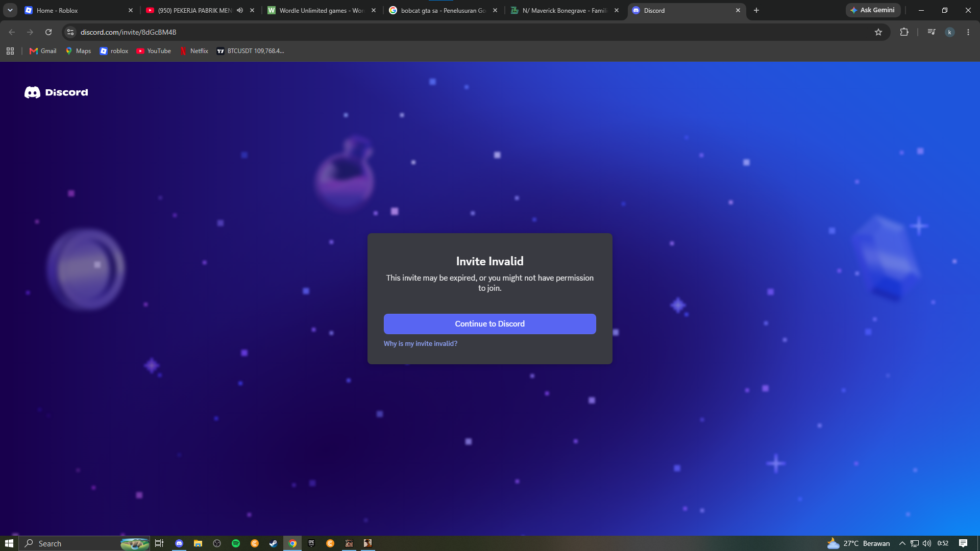Switch to the Wordle Unlimited games tab

316,10
